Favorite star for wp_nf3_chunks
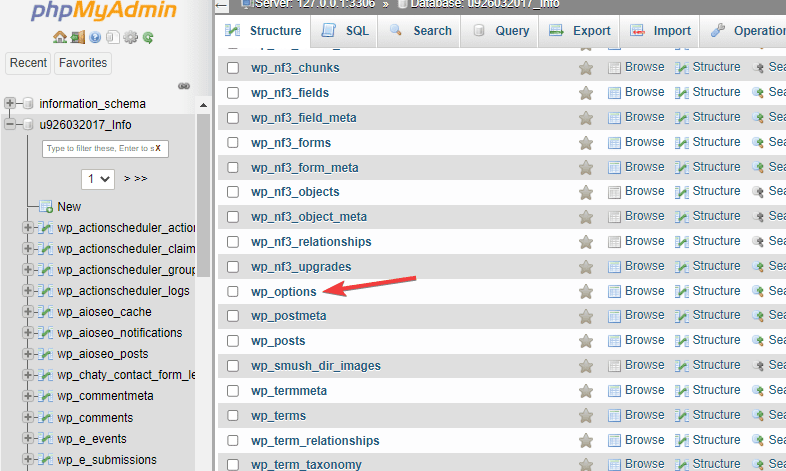The height and width of the screenshot is (471, 786). pyautogui.click(x=585, y=68)
